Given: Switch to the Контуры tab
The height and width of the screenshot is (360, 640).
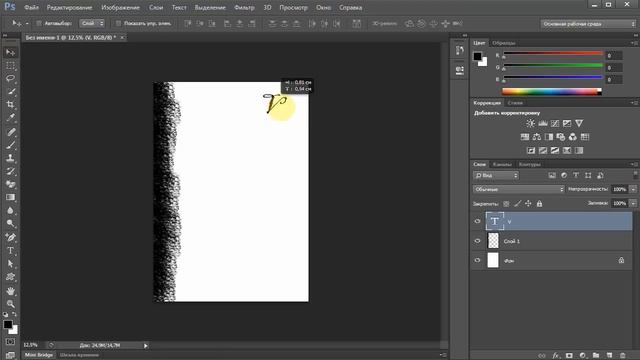Looking at the screenshot, I should coord(530,164).
